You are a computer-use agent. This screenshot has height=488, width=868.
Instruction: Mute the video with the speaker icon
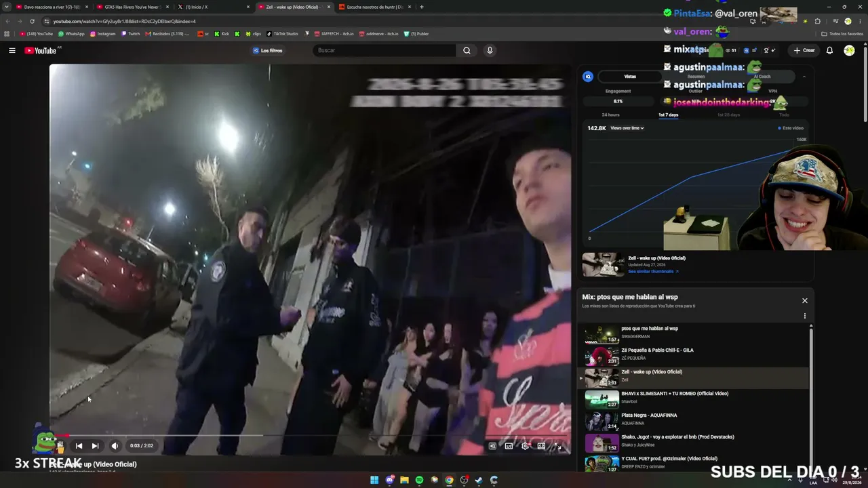tap(115, 445)
